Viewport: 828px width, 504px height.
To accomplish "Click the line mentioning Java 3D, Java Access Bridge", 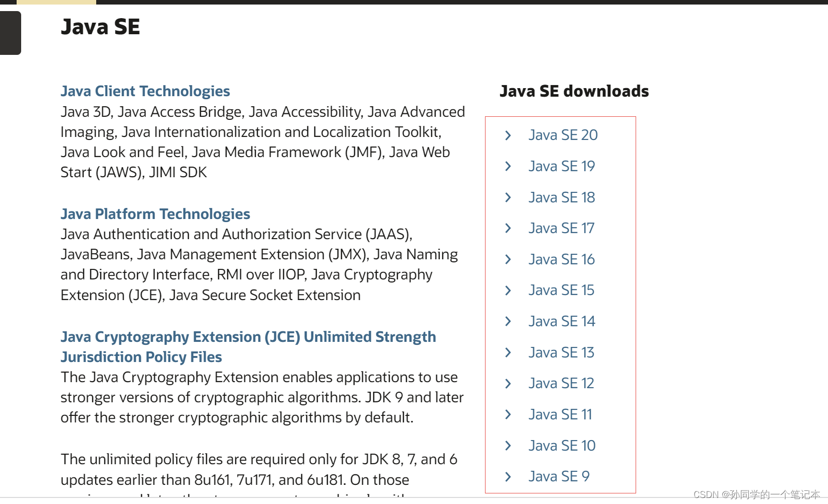I will pyautogui.click(x=262, y=112).
